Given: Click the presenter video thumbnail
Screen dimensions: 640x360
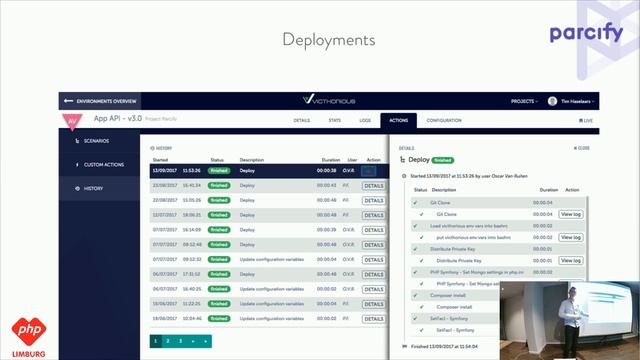Looking at the screenshot, I should [x=570, y=320].
